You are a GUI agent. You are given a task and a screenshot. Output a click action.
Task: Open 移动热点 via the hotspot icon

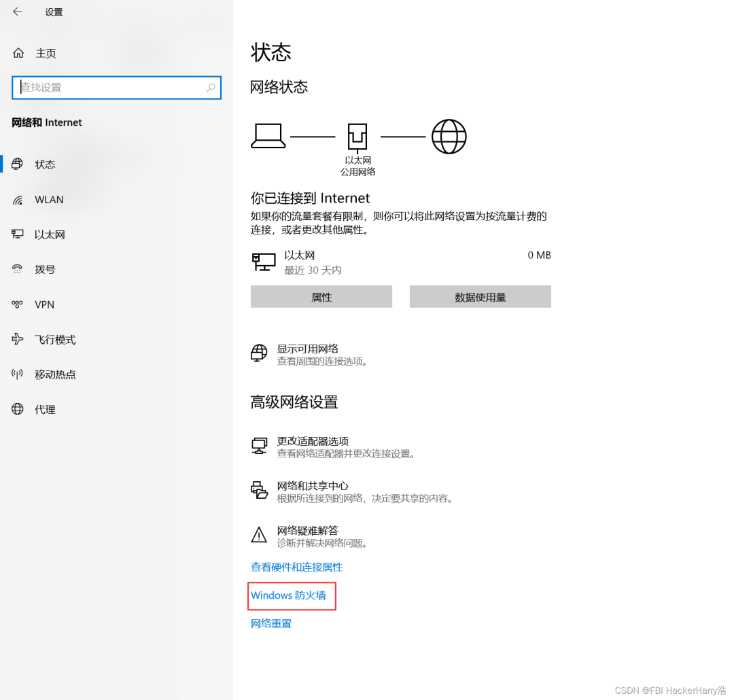point(17,374)
